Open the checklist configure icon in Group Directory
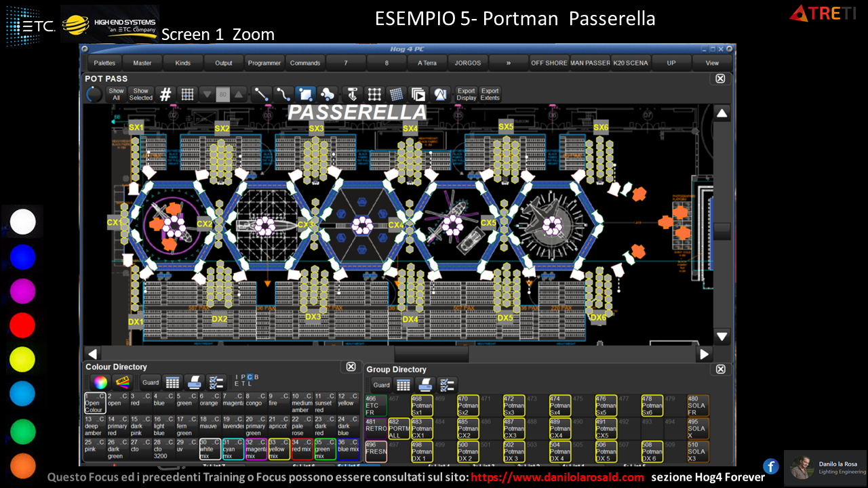The width and height of the screenshot is (868, 488). pyautogui.click(x=447, y=385)
